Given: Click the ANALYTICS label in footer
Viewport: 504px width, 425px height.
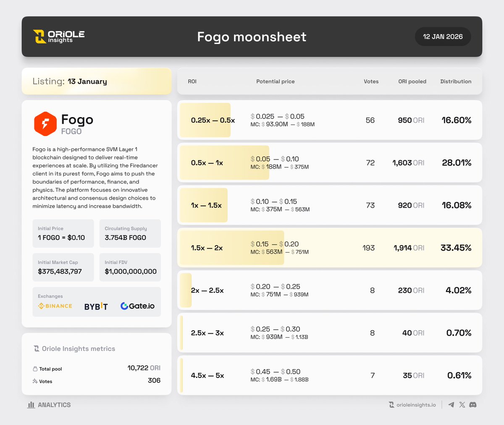Looking at the screenshot, I should 54,405.
